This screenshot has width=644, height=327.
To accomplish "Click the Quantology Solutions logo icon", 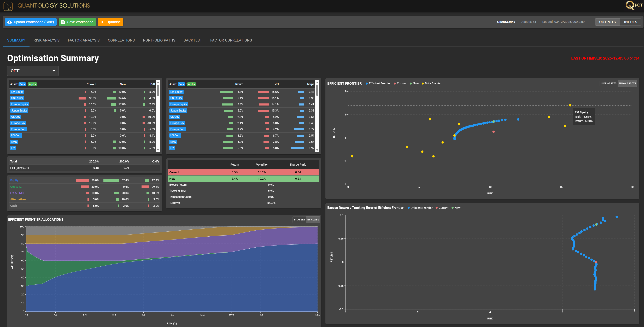I will [8, 6].
